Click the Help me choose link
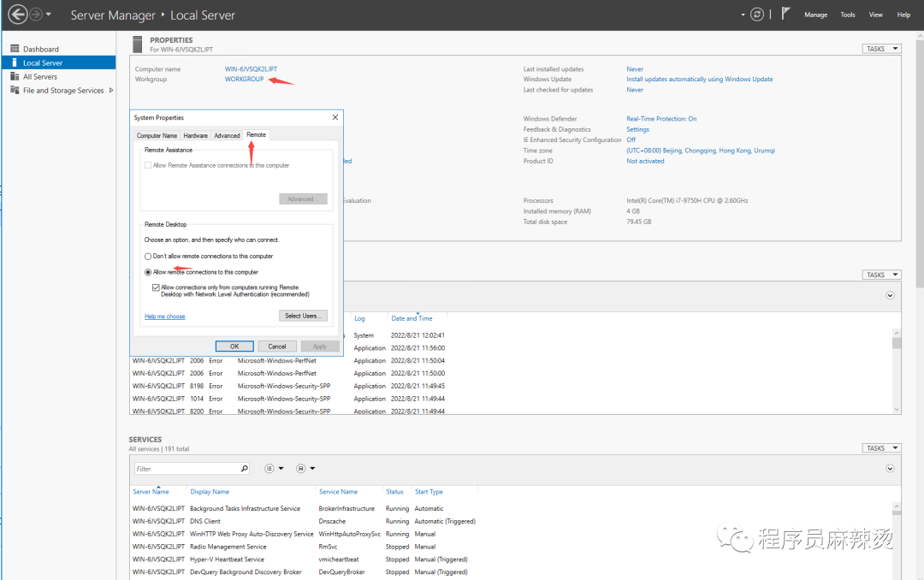924x580 pixels. (x=165, y=317)
